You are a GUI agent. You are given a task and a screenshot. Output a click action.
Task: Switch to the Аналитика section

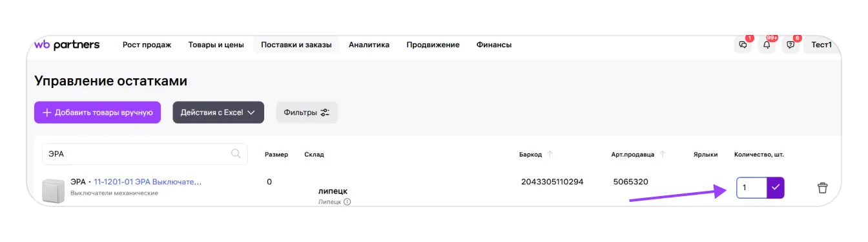[x=369, y=45]
